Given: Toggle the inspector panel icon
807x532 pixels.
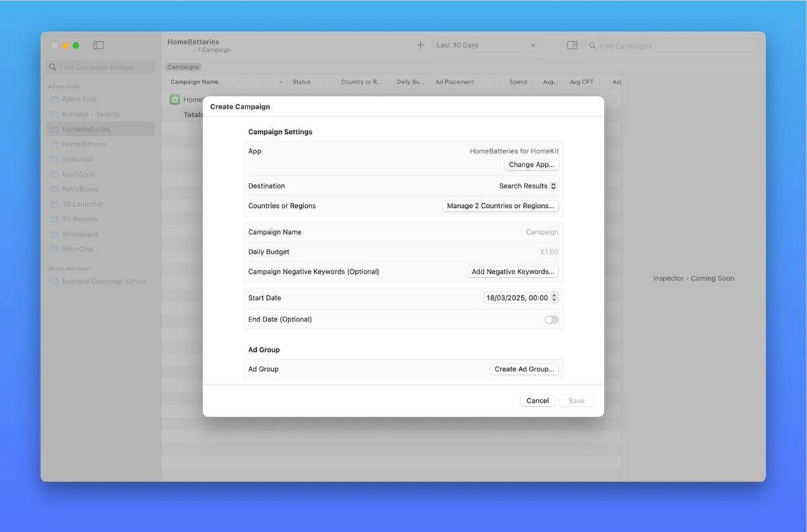Looking at the screenshot, I should coord(572,45).
